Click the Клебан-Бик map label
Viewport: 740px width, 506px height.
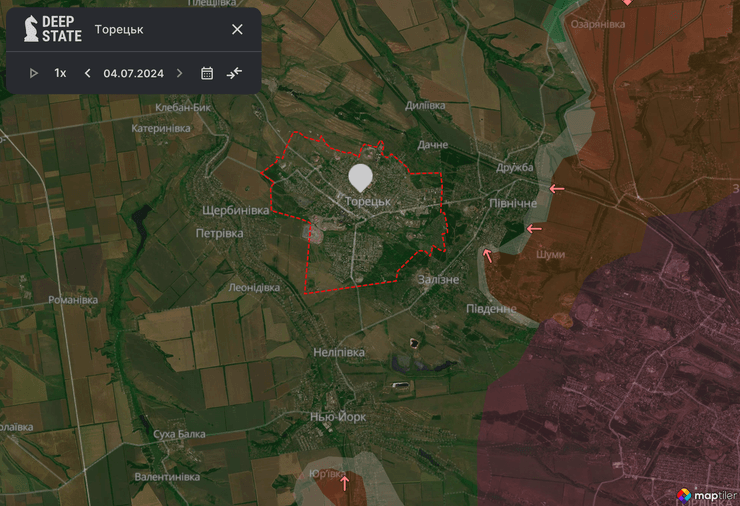[x=183, y=108]
